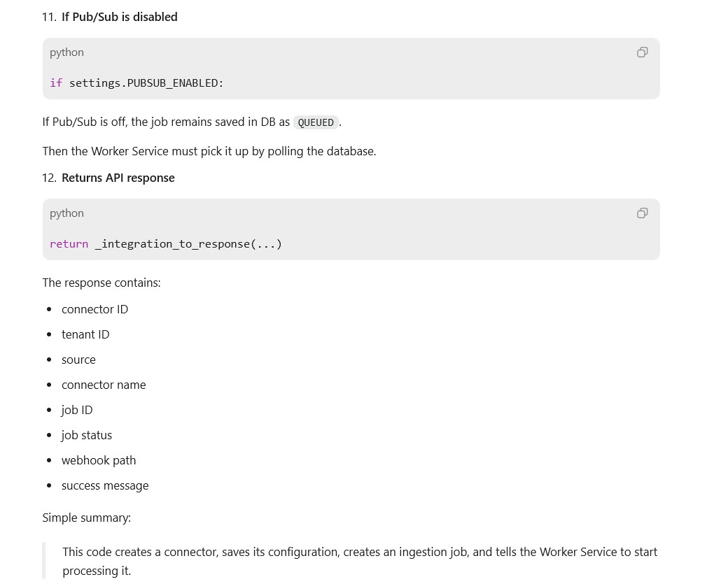Select the 'job status' bullet item
The height and width of the screenshot is (584, 728).
(87, 435)
